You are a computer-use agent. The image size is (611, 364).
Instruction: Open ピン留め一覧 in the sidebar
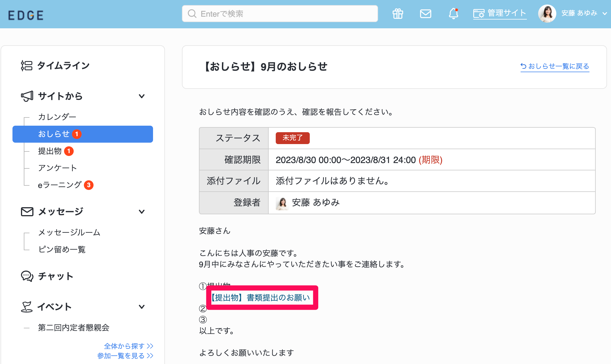point(62,249)
